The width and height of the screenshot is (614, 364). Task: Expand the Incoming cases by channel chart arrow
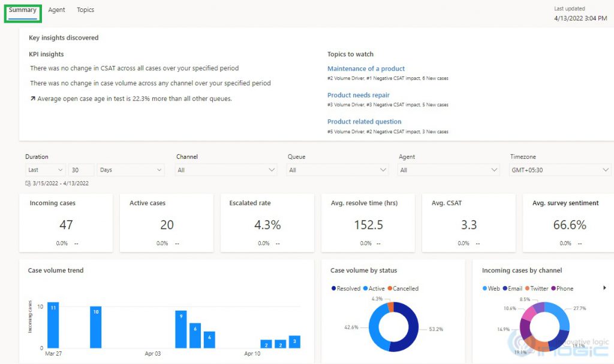605,288
